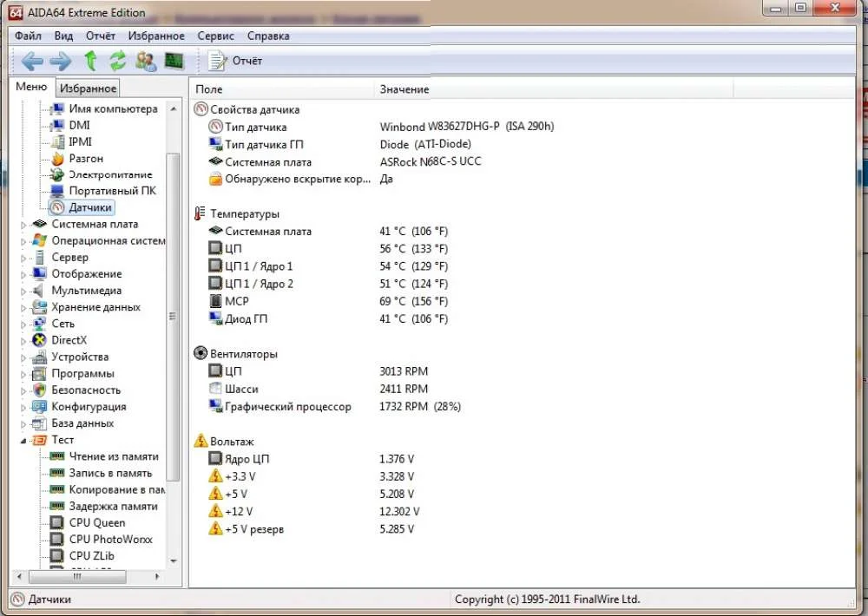Select the Разгон tree item
This screenshot has height=616, width=868.
[x=77, y=159]
